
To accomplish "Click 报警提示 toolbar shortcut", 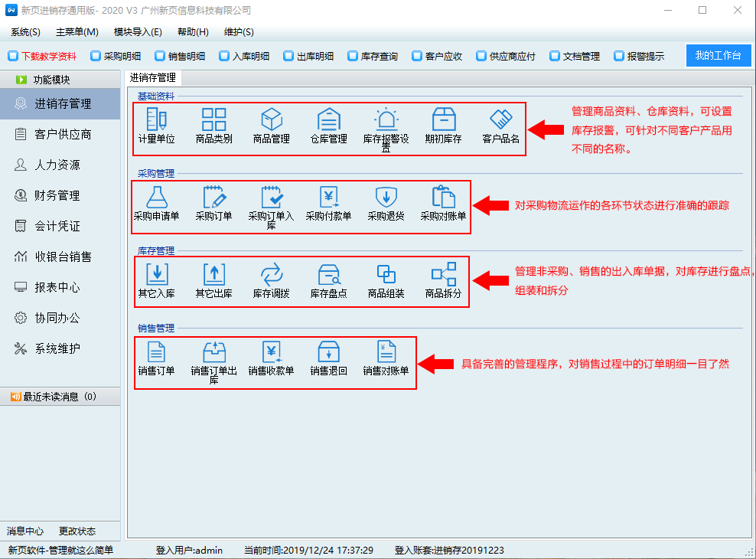I will click(639, 57).
